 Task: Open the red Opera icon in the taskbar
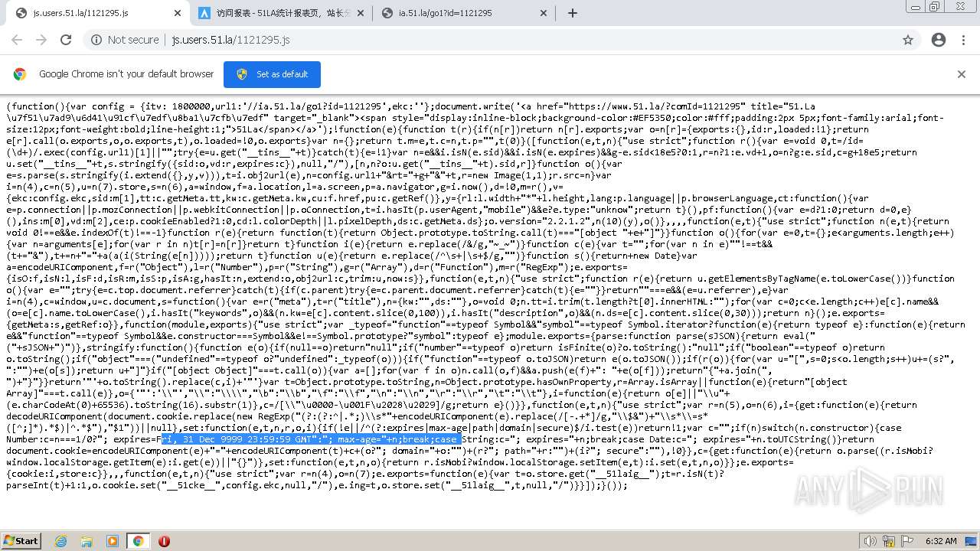pyautogui.click(x=164, y=541)
